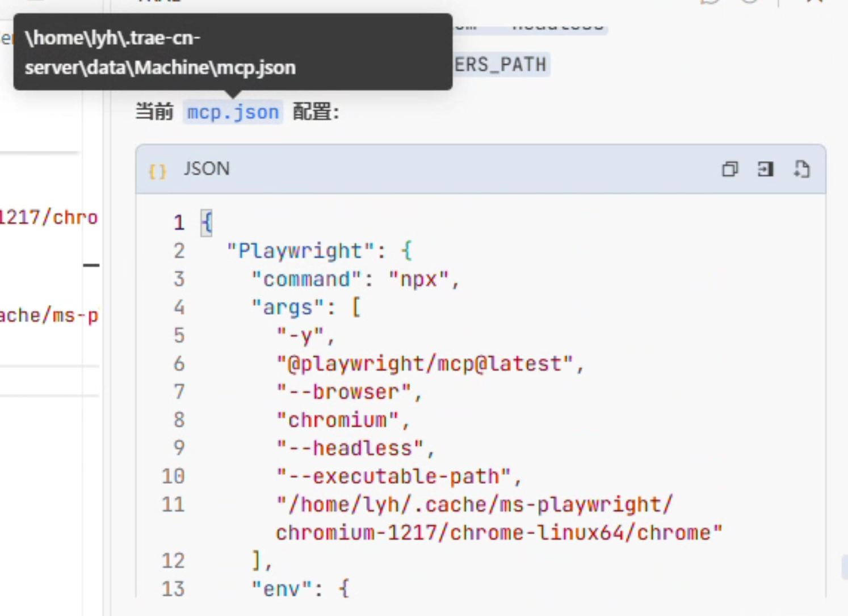Click the 当前 label text
The width and height of the screenshot is (848, 616).
click(x=154, y=111)
